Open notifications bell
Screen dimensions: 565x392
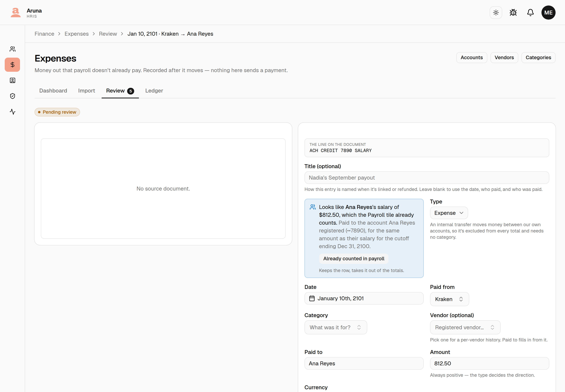(x=530, y=13)
